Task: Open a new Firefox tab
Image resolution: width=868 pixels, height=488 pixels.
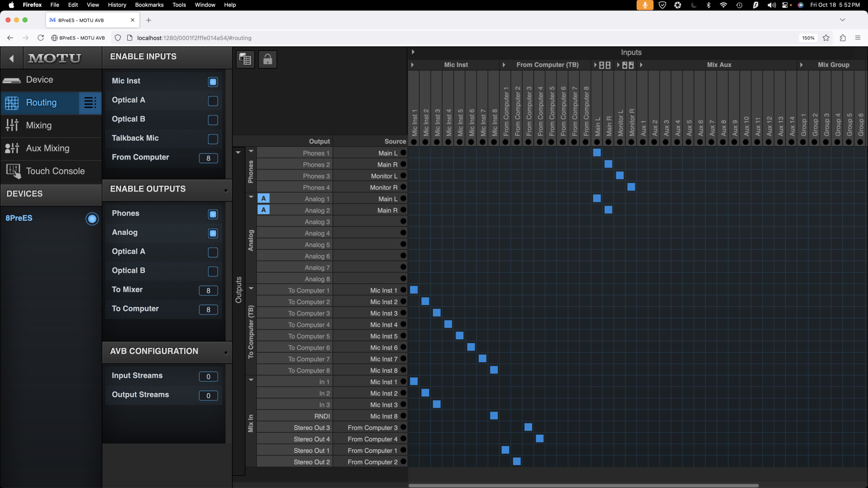Action: point(148,20)
